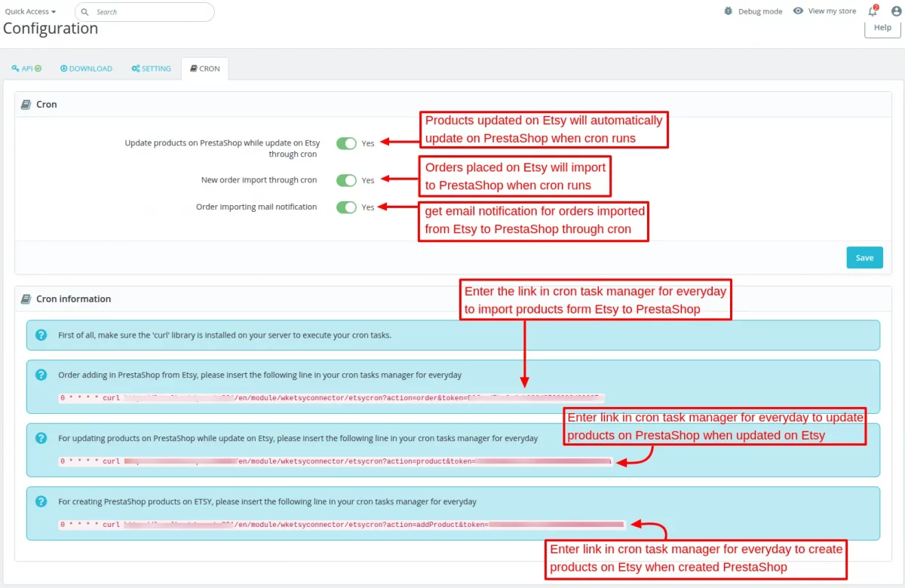Click the Save button
The height and width of the screenshot is (588, 905).
[x=864, y=258]
